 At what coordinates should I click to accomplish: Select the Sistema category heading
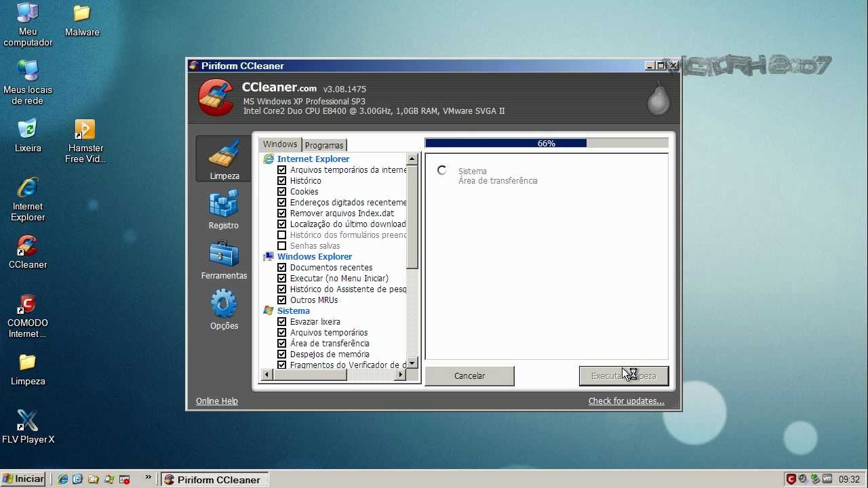click(x=294, y=311)
